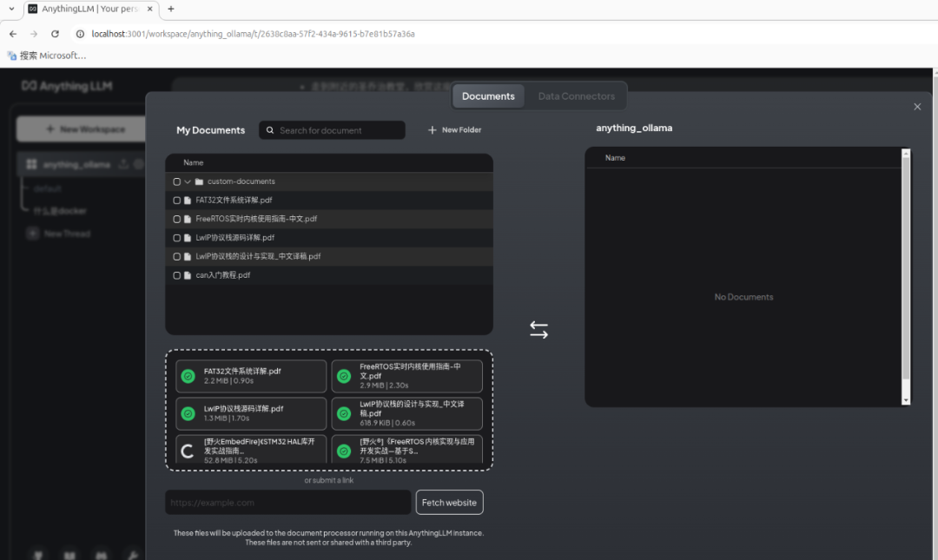Select the FreeRTOS实时内核使用指南 checkbox
938x560 pixels.
177,220
